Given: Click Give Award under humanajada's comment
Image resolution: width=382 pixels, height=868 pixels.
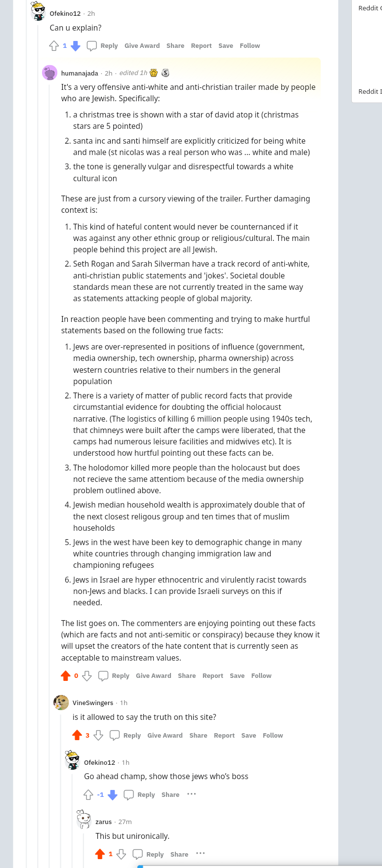Looking at the screenshot, I should tap(153, 676).
